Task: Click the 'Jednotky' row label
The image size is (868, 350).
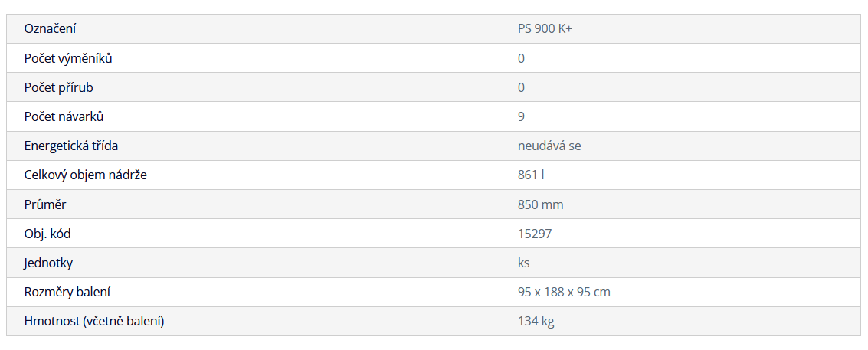Action: [x=49, y=263]
